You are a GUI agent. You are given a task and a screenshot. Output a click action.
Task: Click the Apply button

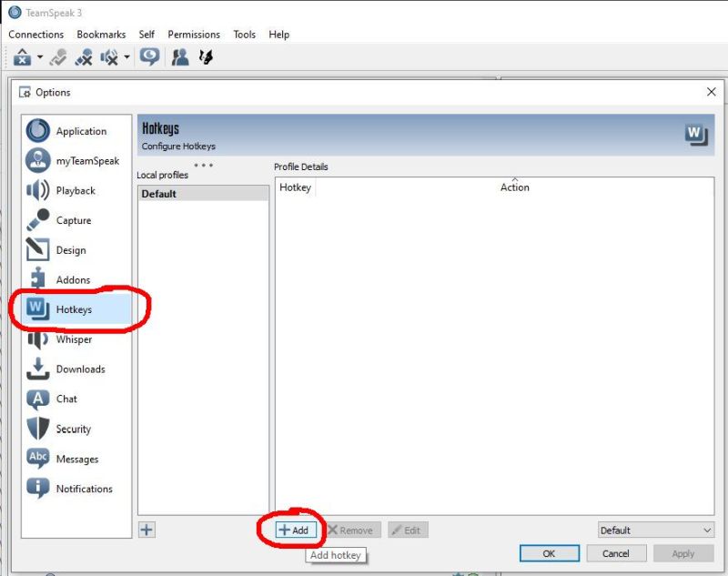[x=683, y=553]
